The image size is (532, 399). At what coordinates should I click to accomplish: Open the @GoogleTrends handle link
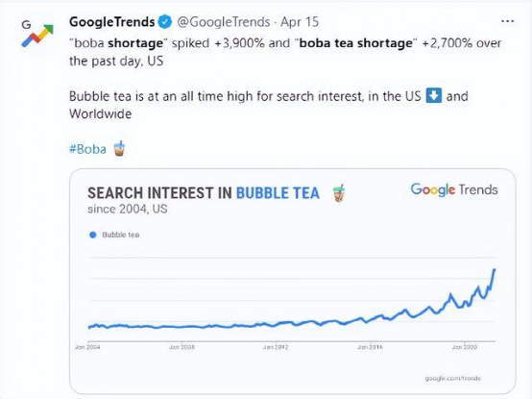[224, 22]
